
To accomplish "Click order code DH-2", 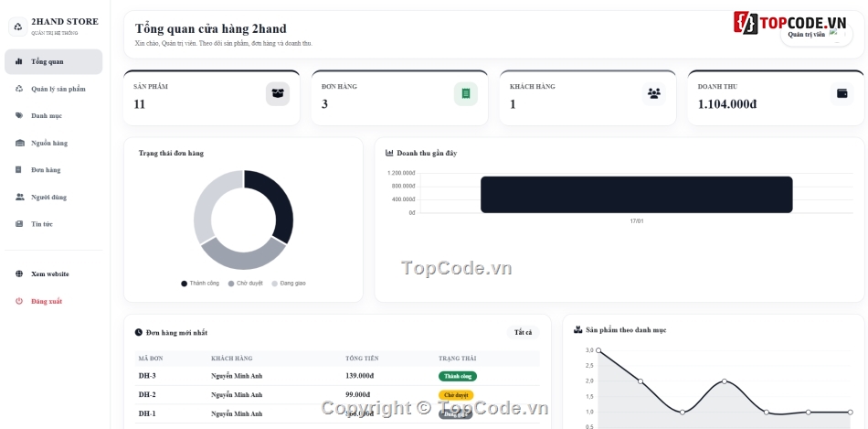I will (147, 394).
